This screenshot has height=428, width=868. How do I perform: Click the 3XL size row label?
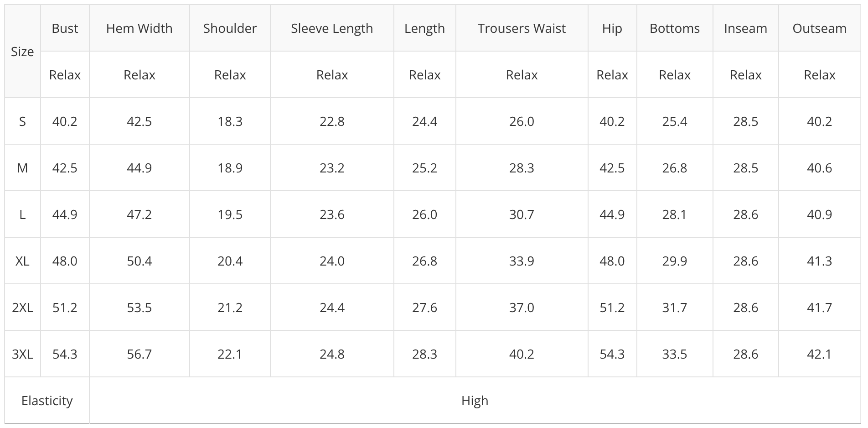click(x=22, y=354)
